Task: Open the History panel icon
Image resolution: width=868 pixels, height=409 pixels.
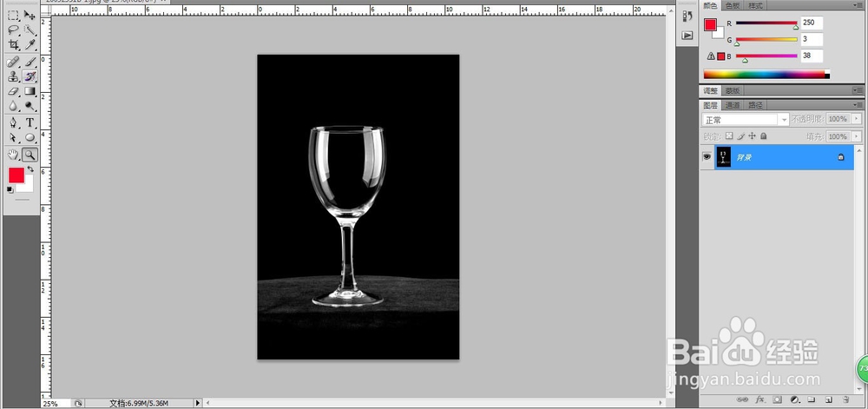Action: (x=687, y=16)
